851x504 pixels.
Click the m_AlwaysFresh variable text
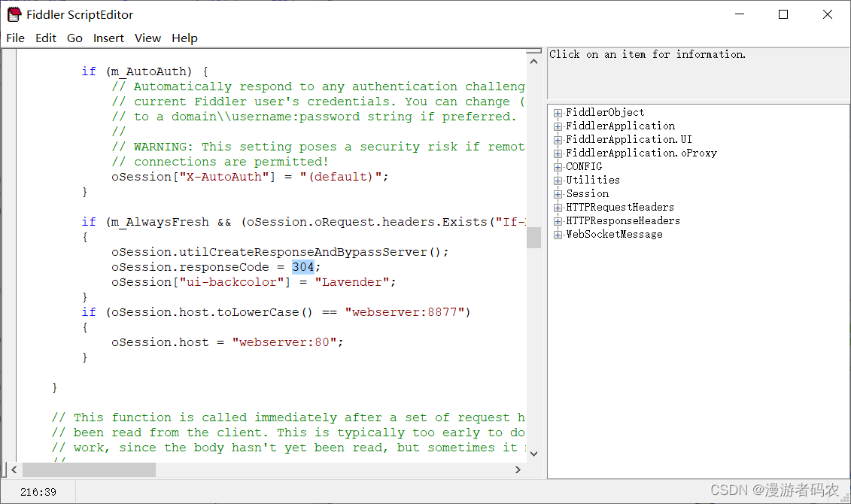pos(160,223)
